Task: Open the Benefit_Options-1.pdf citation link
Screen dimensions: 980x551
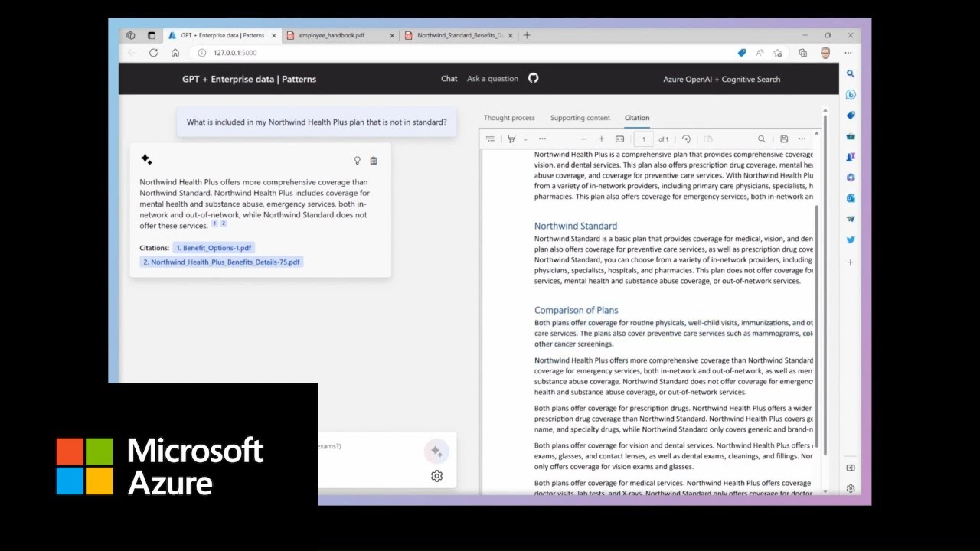Action: click(x=214, y=247)
